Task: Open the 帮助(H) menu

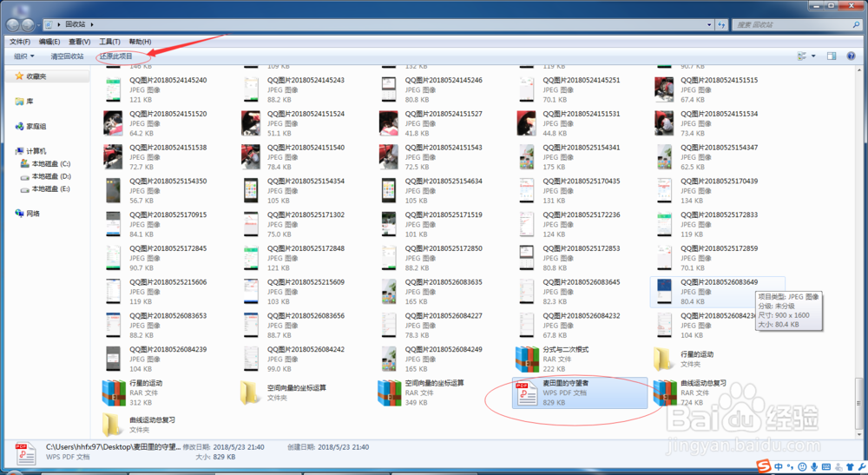Action: click(x=140, y=42)
